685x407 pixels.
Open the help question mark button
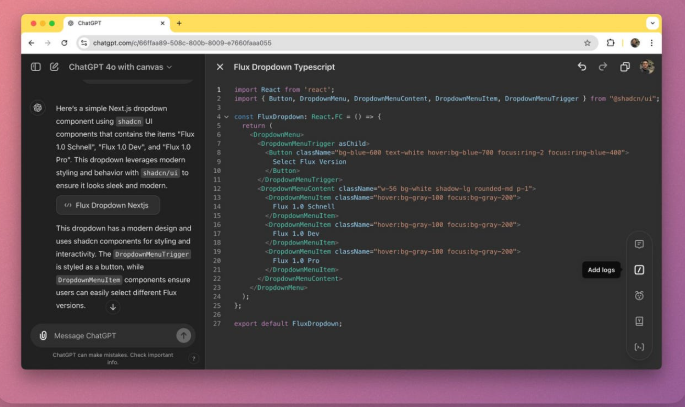point(194,359)
